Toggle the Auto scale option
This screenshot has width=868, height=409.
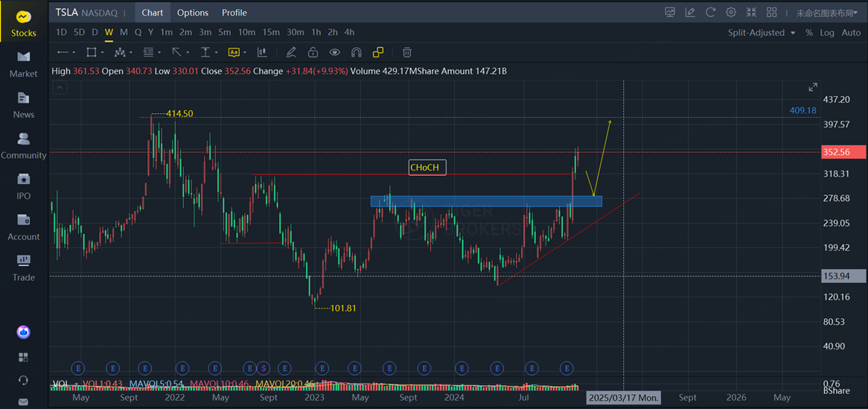point(852,33)
